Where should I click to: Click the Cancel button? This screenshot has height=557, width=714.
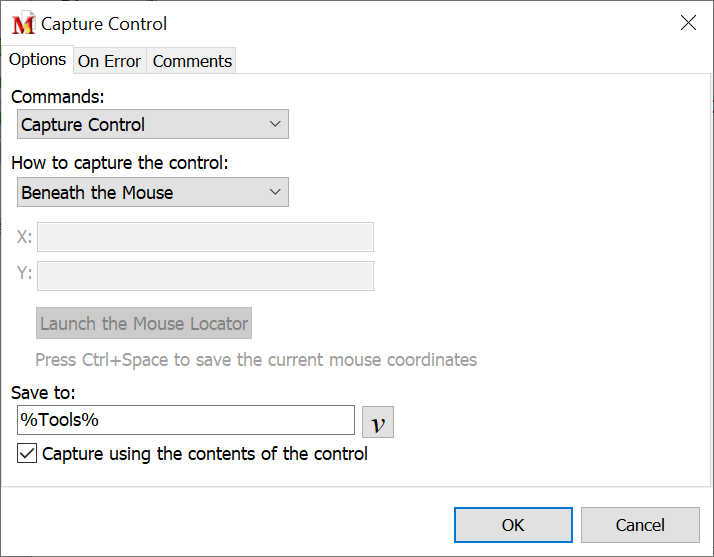[640, 525]
